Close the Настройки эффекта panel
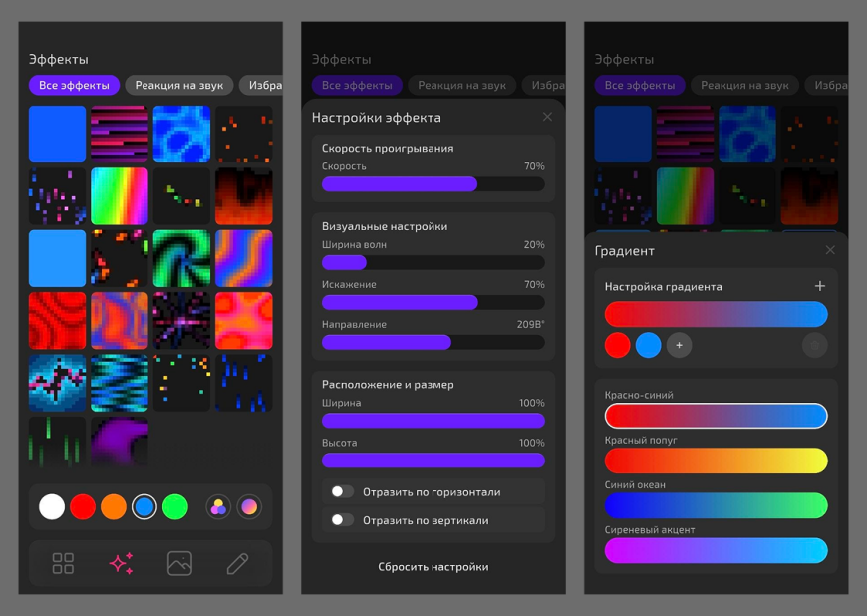Image resolution: width=867 pixels, height=616 pixels. point(547,117)
